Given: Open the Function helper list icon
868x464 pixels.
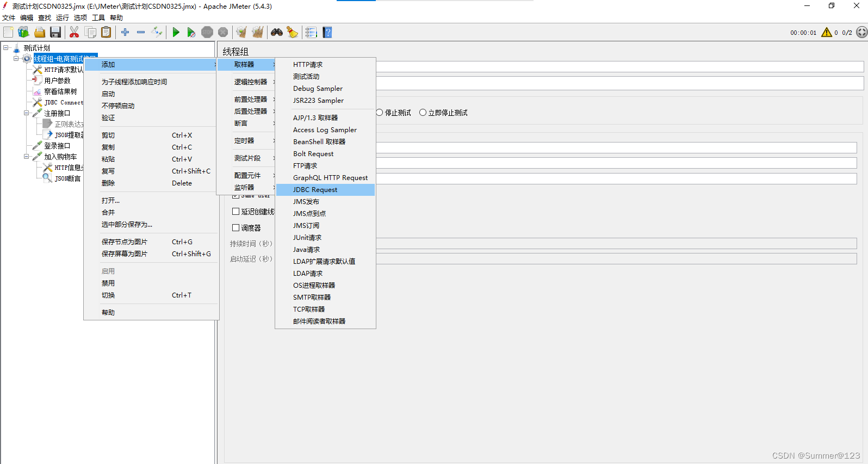Looking at the screenshot, I should click(311, 32).
